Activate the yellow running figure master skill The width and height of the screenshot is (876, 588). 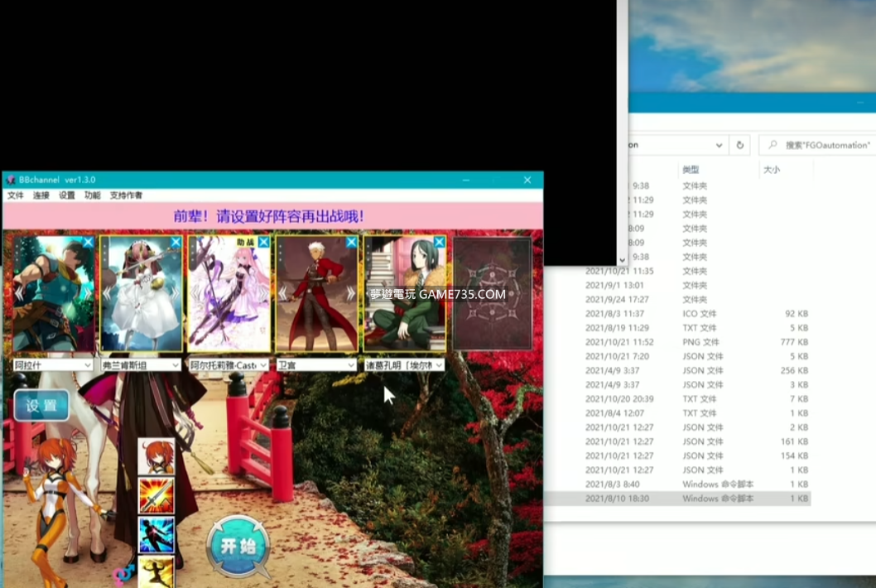click(x=156, y=572)
